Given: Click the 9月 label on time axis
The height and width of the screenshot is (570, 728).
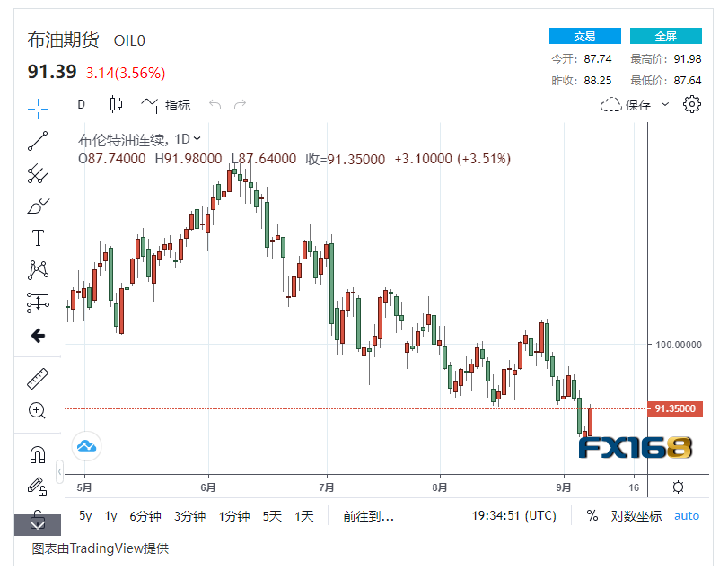Looking at the screenshot, I should coord(564,487).
